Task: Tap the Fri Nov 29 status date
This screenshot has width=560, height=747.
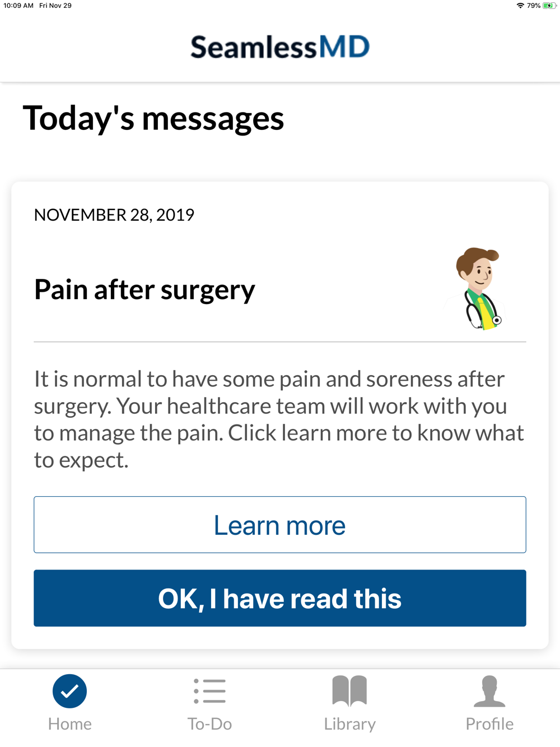Action: (x=55, y=6)
